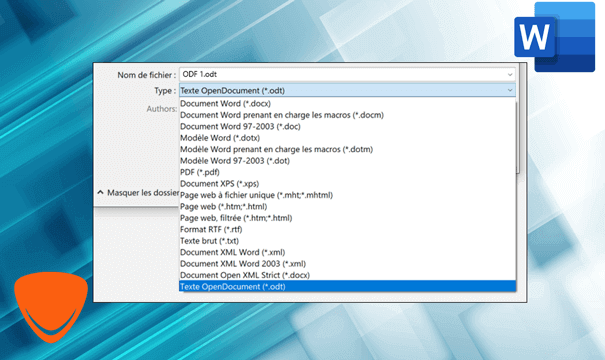Pick Modèle Word (*.dotx) from list
The image size is (605, 360).
[347, 138]
